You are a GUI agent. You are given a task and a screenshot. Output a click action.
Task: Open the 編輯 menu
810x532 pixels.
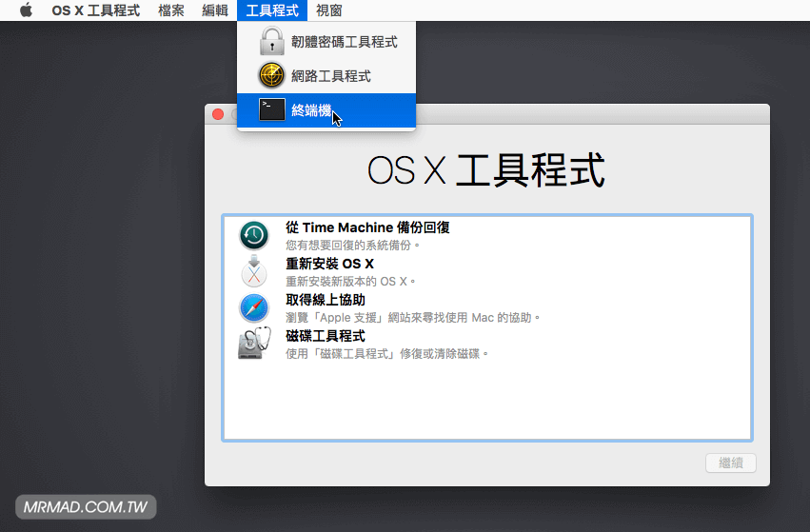(215, 10)
